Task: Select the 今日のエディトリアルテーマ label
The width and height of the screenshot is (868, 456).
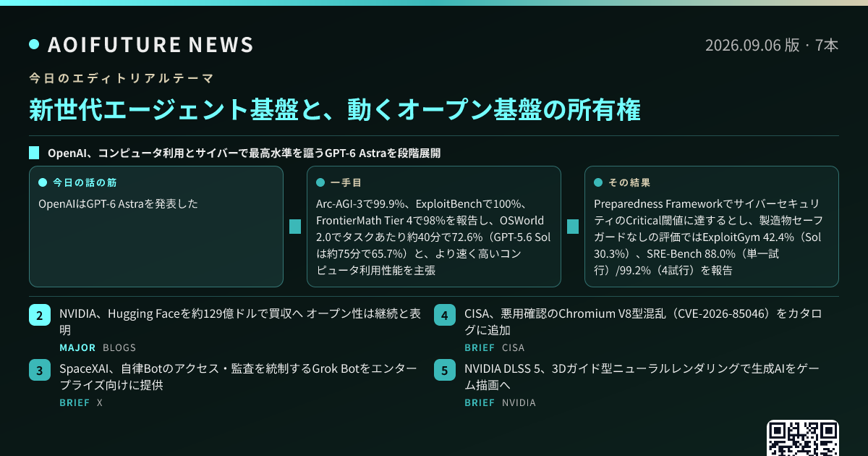Action: 120,77
